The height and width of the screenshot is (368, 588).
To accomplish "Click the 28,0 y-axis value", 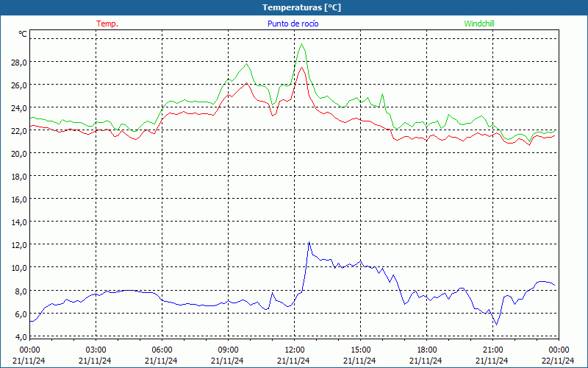I will click(19, 63).
